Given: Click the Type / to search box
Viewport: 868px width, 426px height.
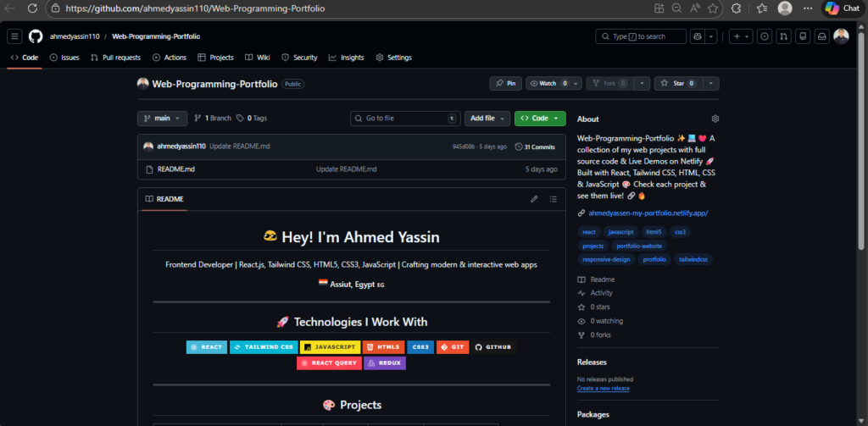Looking at the screenshot, I should tap(641, 36).
